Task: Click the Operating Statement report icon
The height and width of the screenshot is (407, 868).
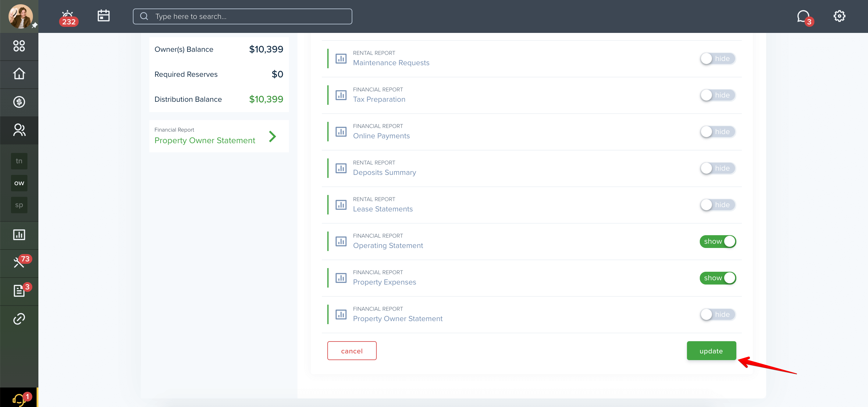Action: (341, 241)
